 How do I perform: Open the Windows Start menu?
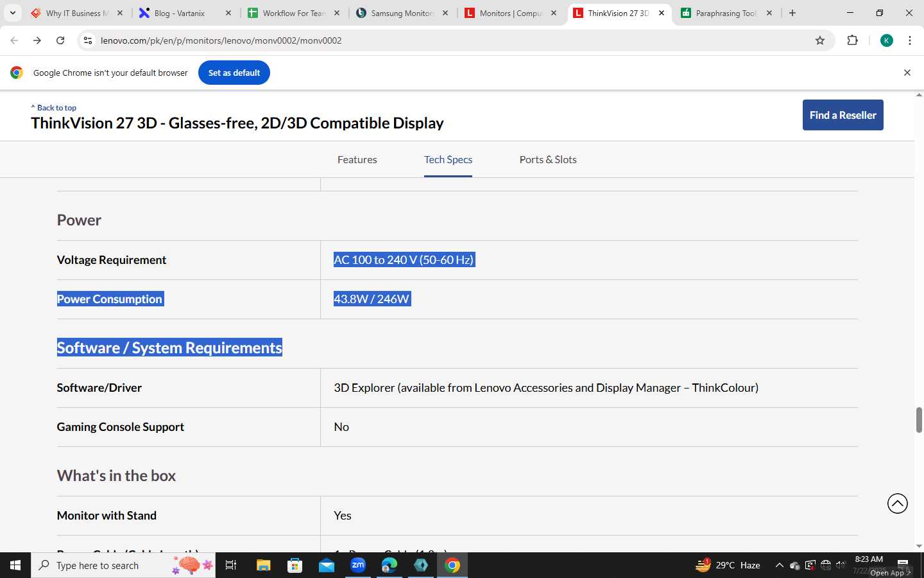click(15, 565)
